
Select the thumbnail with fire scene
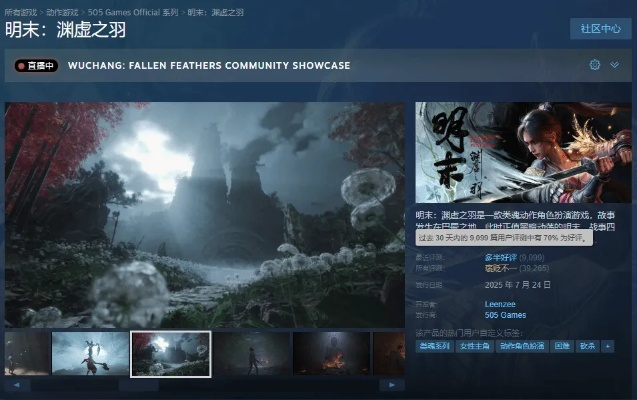[331, 353]
